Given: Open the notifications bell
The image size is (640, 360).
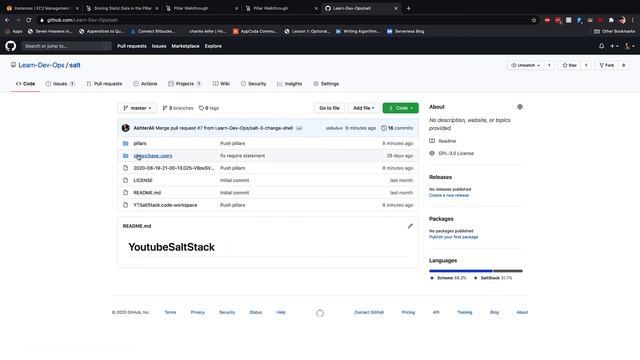Looking at the screenshot, I should click(x=601, y=46).
